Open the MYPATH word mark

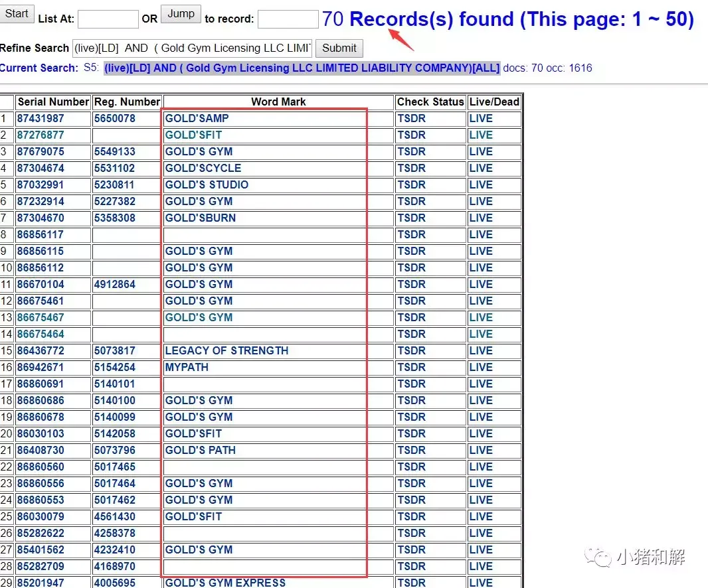tap(187, 367)
